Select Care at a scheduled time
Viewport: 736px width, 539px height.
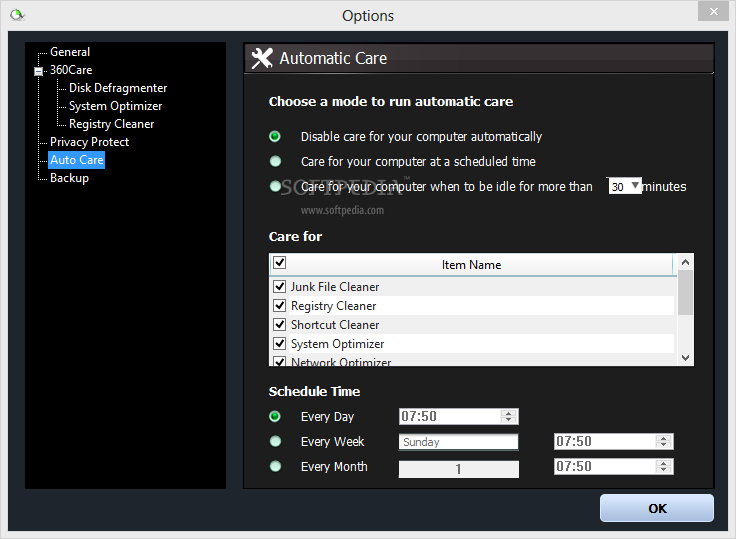click(x=275, y=162)
